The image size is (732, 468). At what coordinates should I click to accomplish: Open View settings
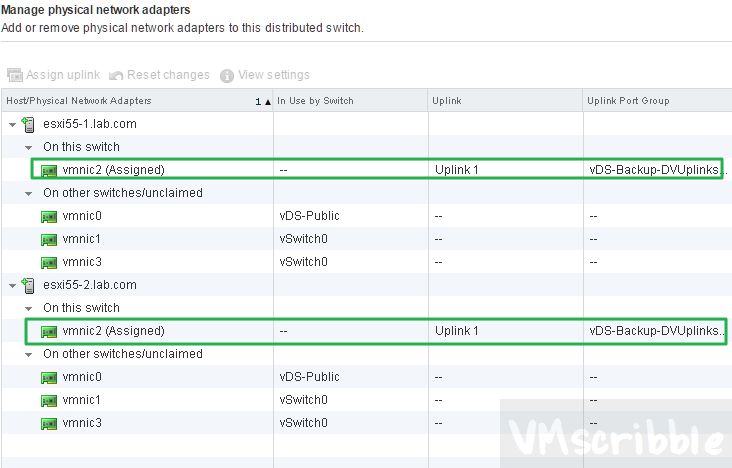pos(273,75)
